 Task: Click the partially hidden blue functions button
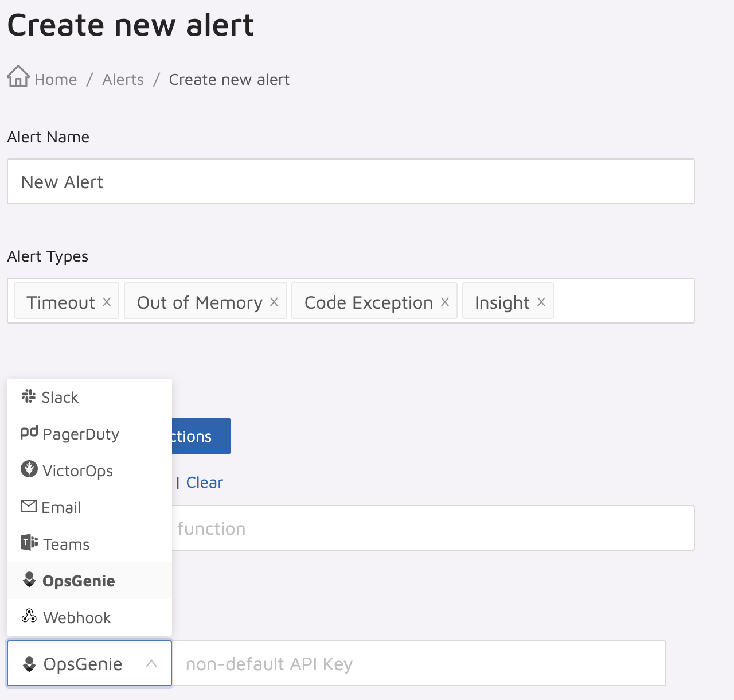click(x=201, y=436)
